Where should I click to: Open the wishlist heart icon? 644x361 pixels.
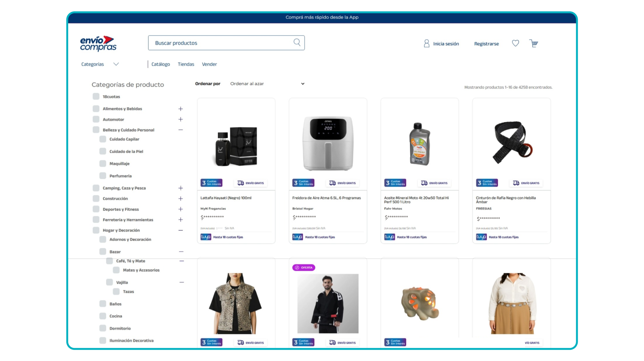516,43
